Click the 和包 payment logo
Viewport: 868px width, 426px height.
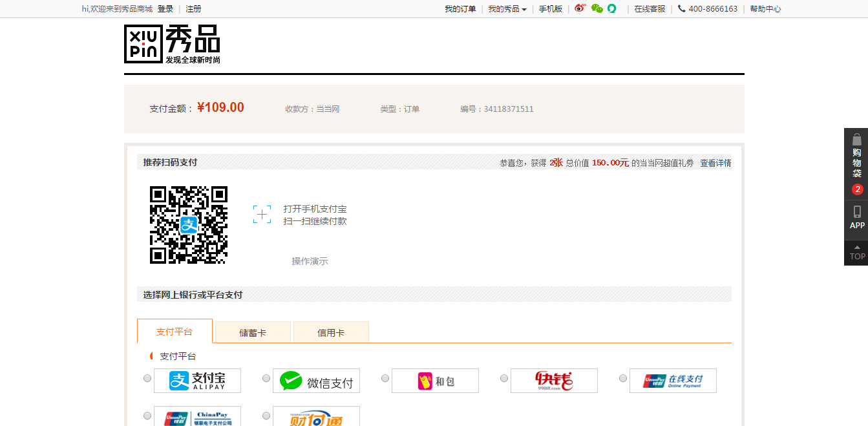(x=435, y=381)
